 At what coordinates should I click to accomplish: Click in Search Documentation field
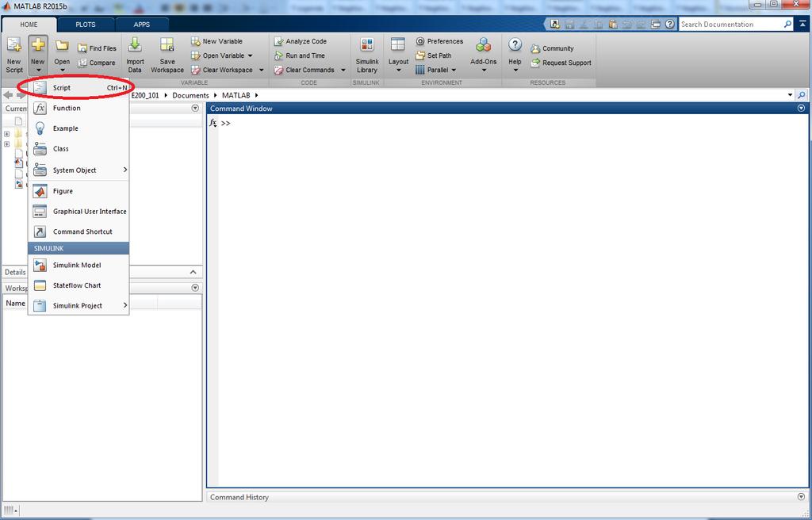pos(730,25)
